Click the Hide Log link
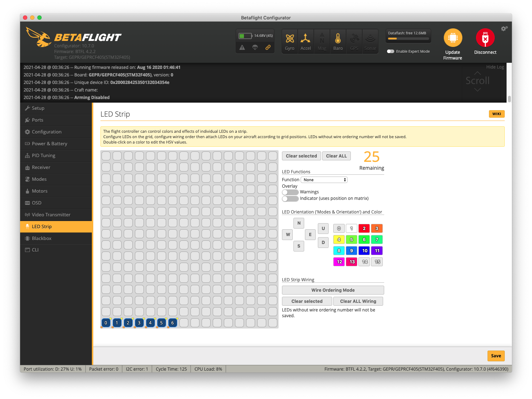532x399 pixels. pyautogui.click(x=495, y=67)
